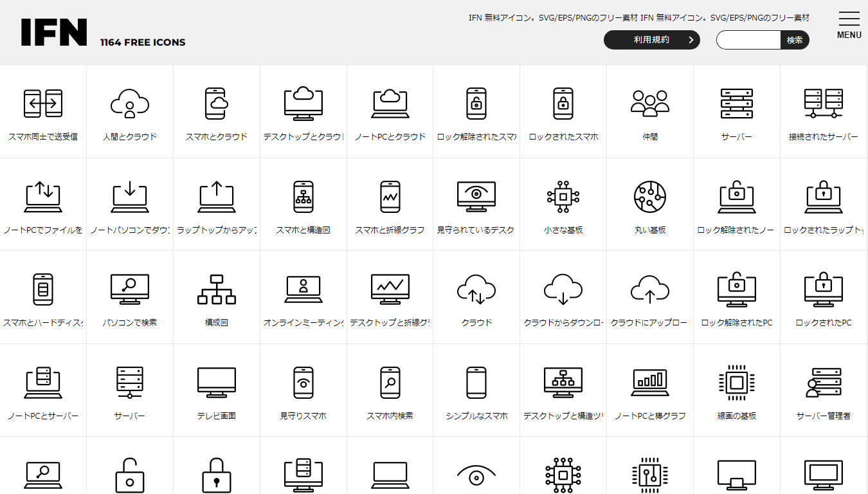The image size is (868, 494).
Task: Select the 仲間 people icon
Action: (x=650, y=104)
